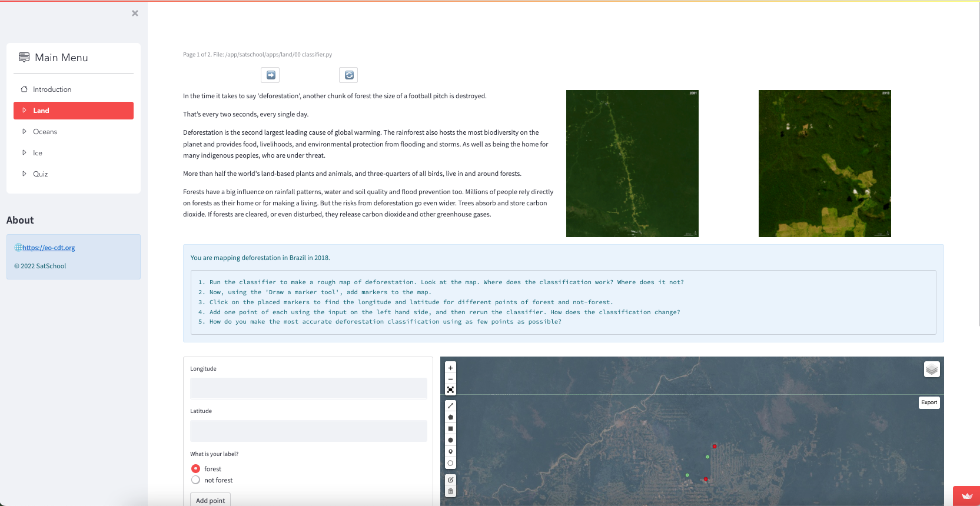Zoom out on the map

[x=450, y=379]
